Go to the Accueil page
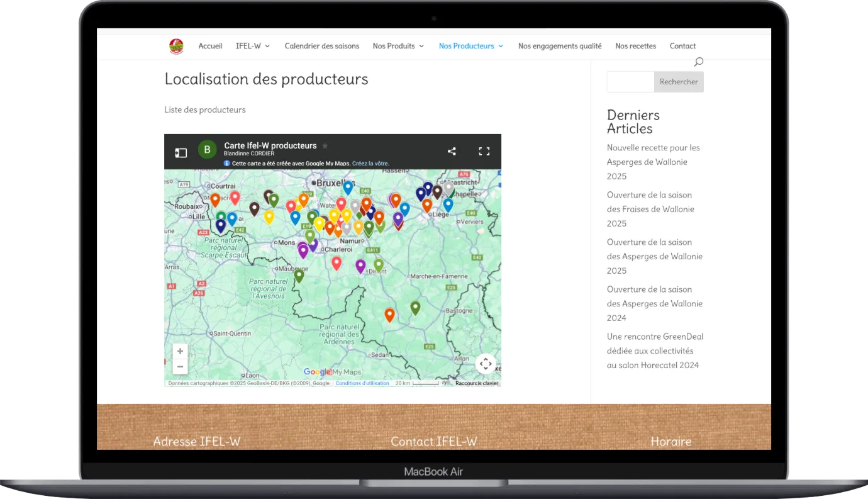The width and height of the screenshot is (868, 499). [210, 46]
